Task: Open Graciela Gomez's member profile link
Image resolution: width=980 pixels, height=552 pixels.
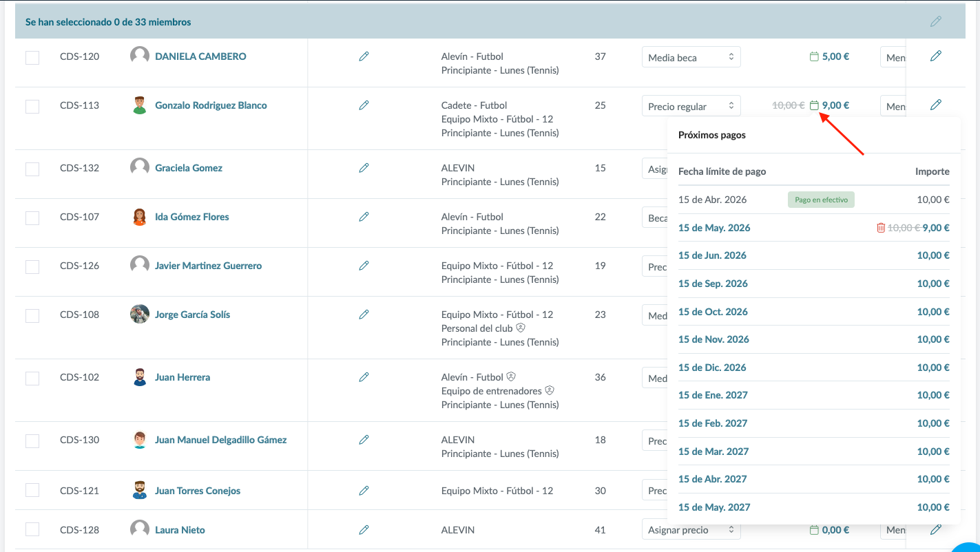Action: 189,168
